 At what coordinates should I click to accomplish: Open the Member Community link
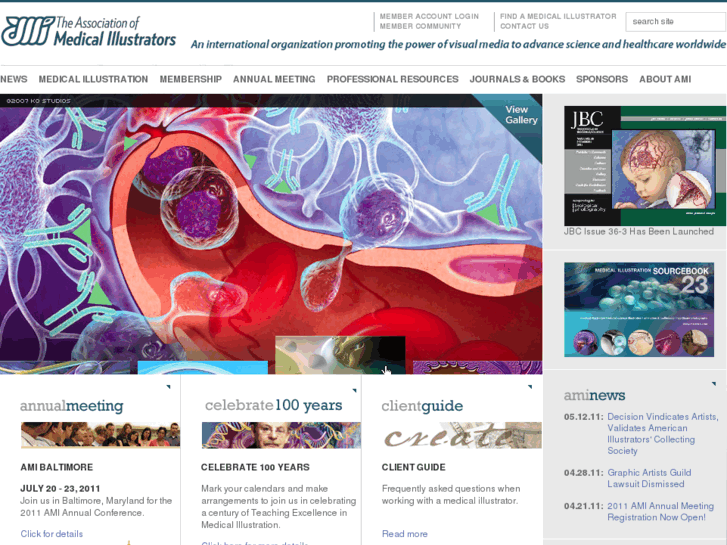[420, 26]
